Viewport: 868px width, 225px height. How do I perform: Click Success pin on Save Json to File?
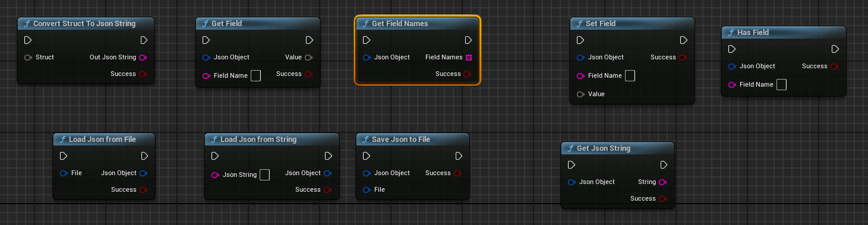tap(457, 173)
